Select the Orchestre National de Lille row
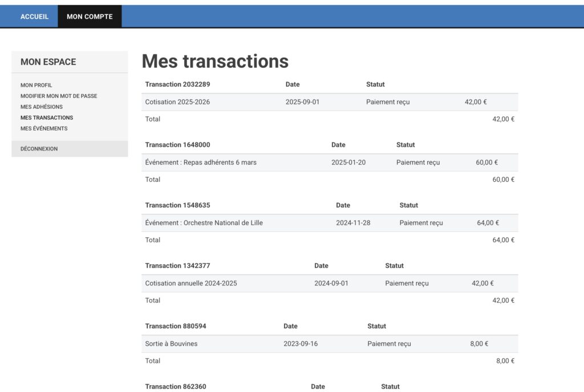This screenshot has height=392, width=584. point(204,223)
